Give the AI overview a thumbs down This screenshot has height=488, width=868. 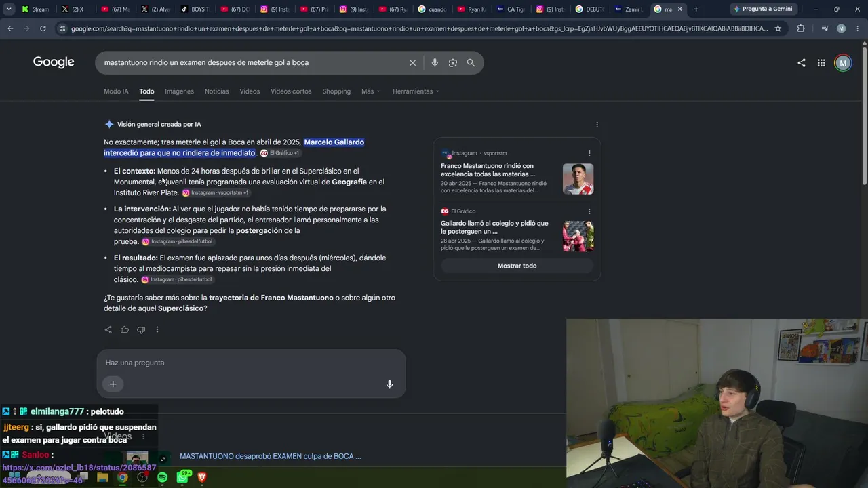(x=141, y=329)
